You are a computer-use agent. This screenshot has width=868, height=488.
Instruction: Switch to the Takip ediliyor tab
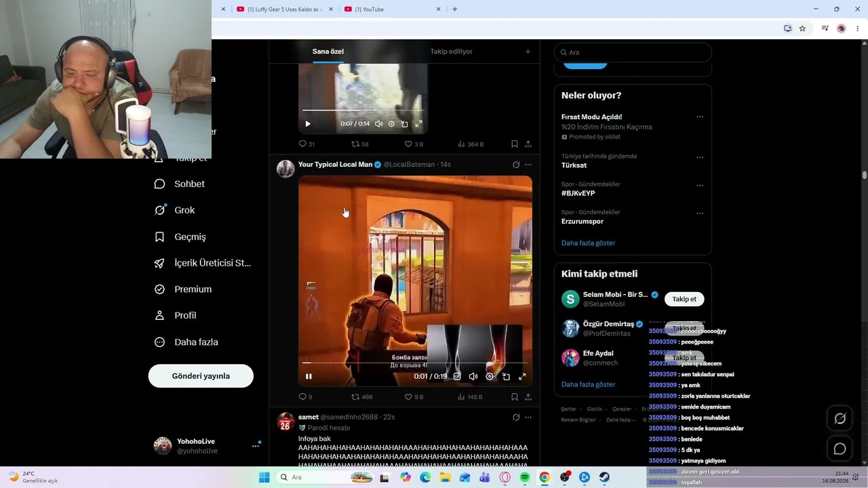[451, 52]
